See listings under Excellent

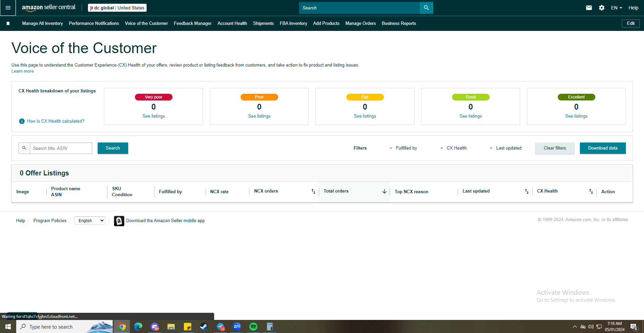(577, 116)
